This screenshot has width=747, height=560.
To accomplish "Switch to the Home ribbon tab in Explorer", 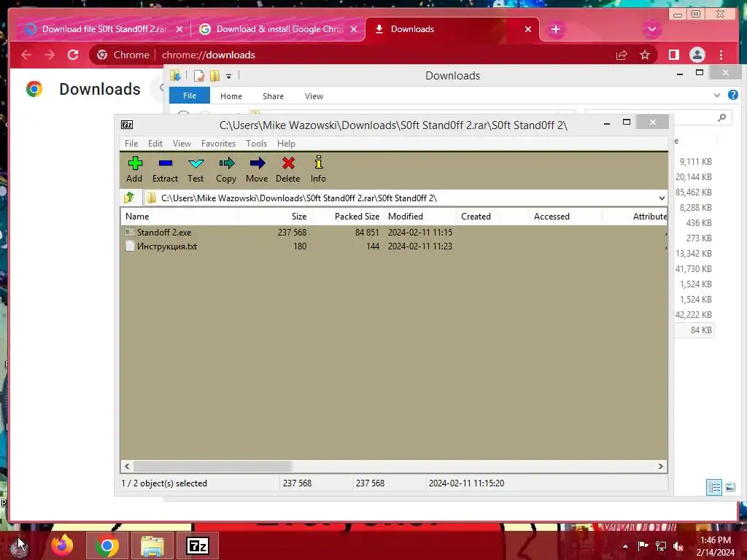I will click(x=231, y=96).
